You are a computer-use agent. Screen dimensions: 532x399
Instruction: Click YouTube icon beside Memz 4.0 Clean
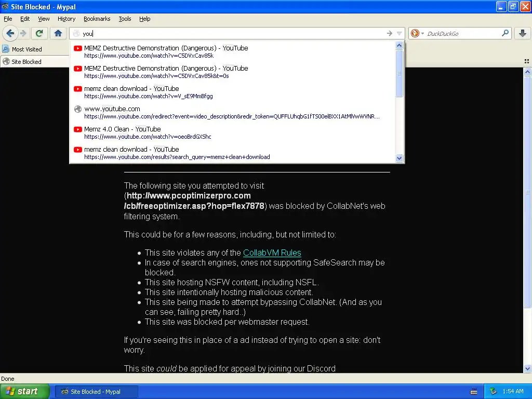point(78,129)
